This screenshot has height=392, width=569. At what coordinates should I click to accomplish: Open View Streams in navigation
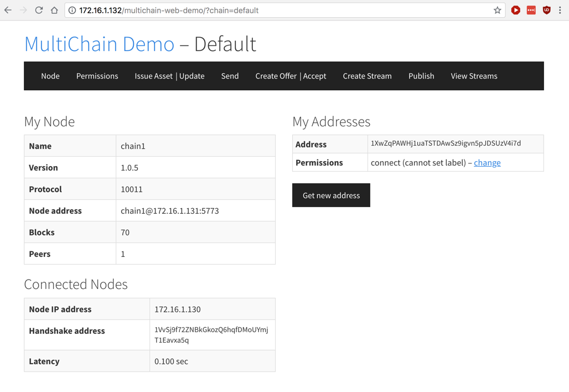474,76
